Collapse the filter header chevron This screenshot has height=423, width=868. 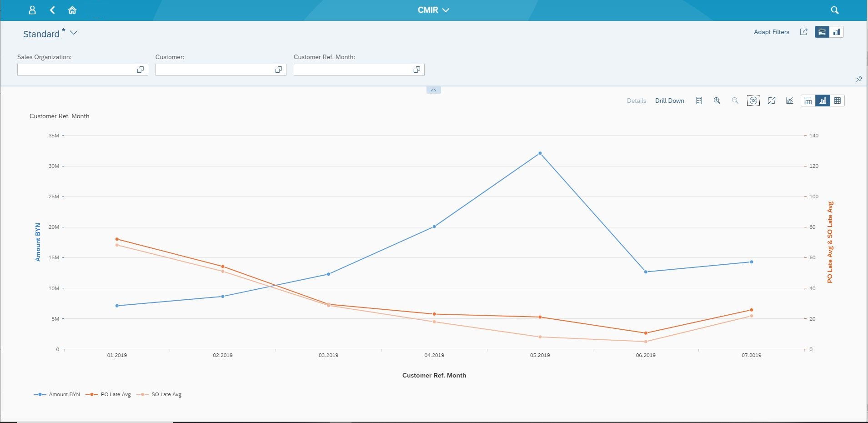coord(433,90)
